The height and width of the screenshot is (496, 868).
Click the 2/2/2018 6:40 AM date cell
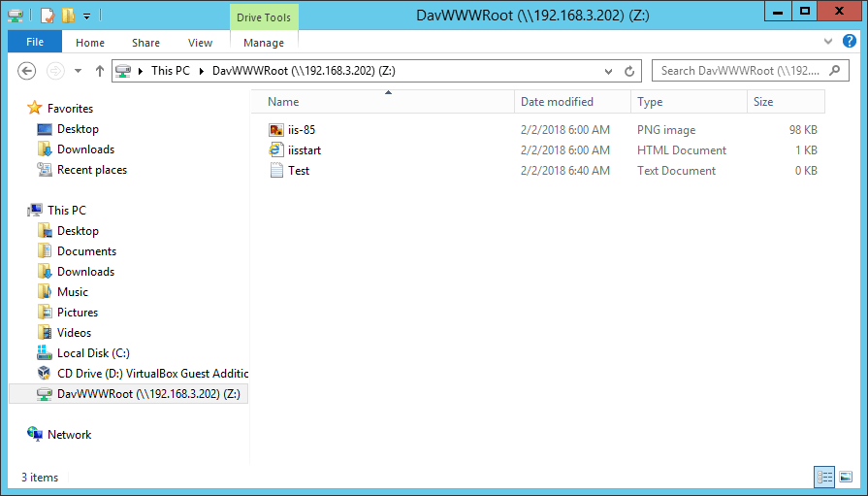[565, 171]
